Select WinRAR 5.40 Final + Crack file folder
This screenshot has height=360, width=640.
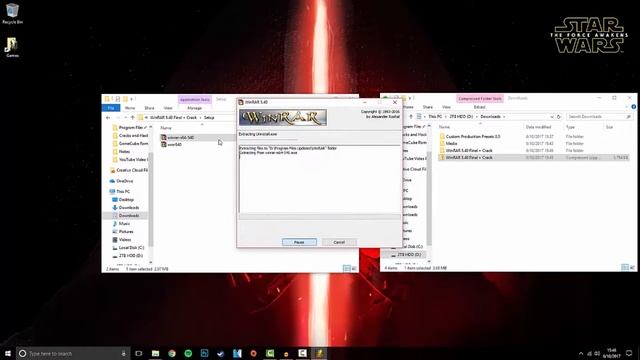[466, 150]
